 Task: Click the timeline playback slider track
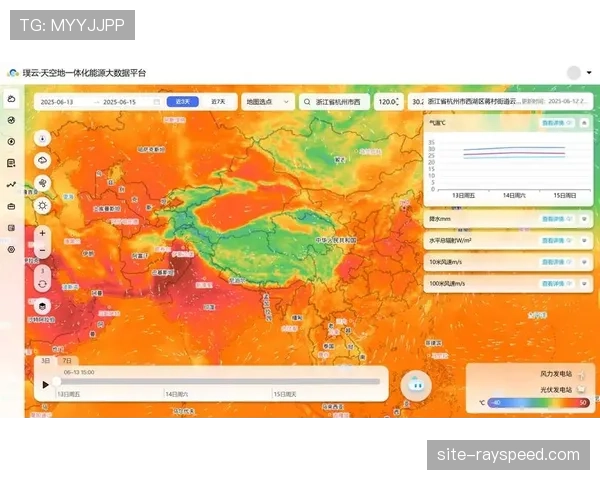point(220,381)
